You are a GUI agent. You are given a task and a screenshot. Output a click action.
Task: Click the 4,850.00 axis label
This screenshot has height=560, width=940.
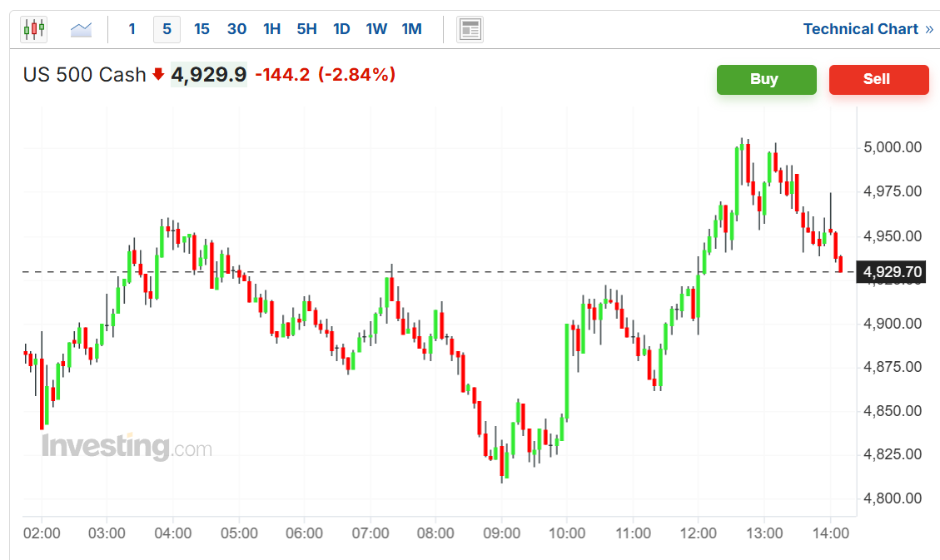pos(892,411)
